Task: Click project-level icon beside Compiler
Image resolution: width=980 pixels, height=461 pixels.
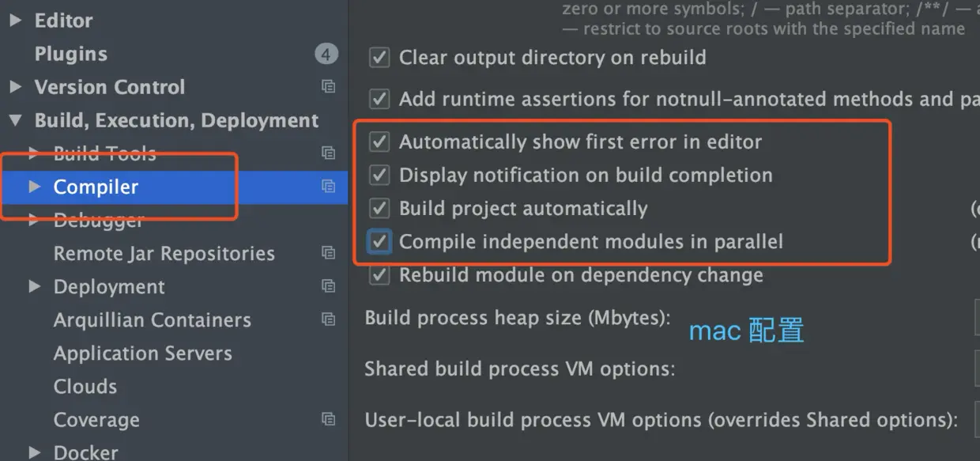Action: (x=328, y=187)
